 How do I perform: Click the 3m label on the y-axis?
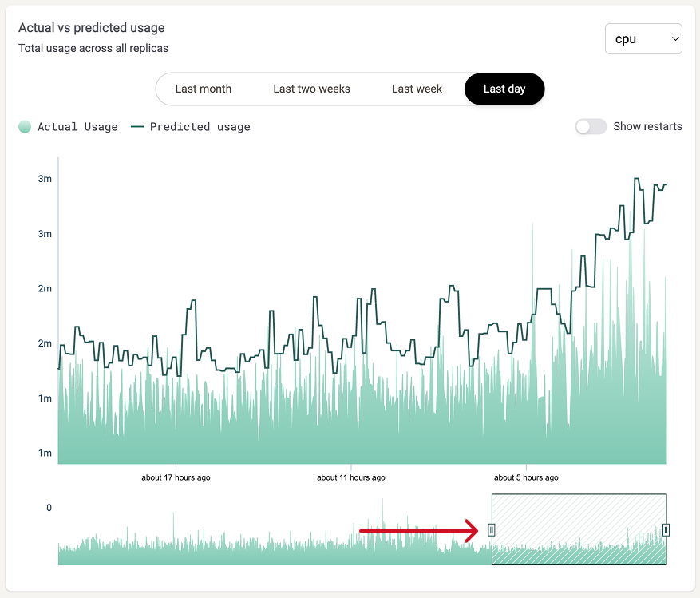tap(45, 179)
